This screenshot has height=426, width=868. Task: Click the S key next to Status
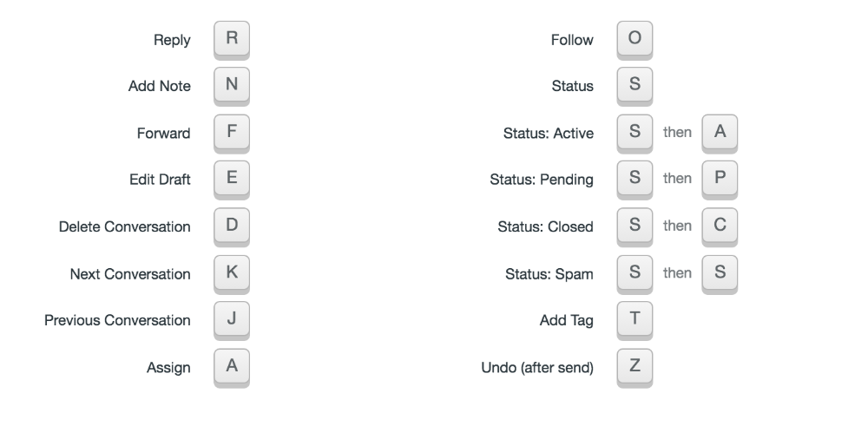(x=635, y=86)
